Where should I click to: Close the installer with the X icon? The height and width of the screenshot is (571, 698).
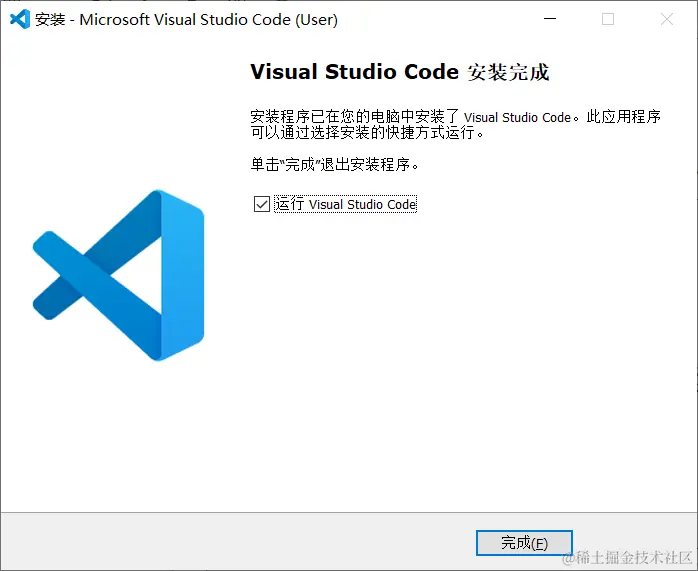667,19
